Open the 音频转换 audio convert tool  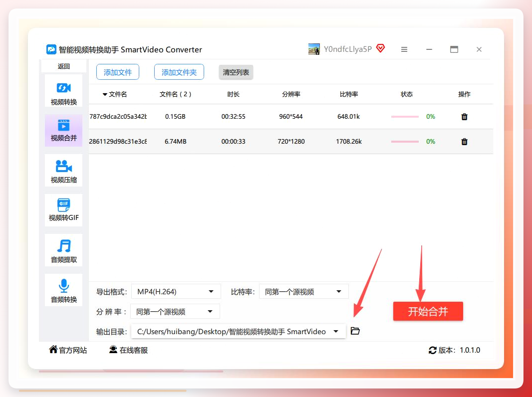click(63, 290)
